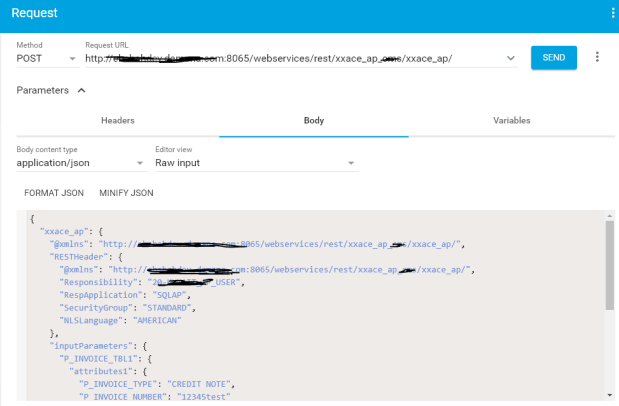Open the Method dropdown showing POST
Screen dimensions: 619x406
pos(47,58)
